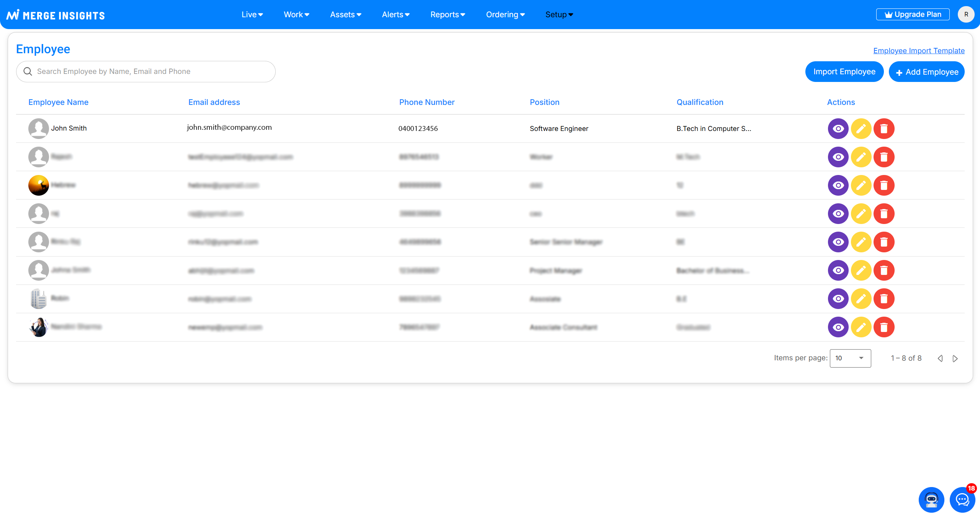Open the Assets menu
The width and height of the screenshot is (980, 515).
point(345,15)
